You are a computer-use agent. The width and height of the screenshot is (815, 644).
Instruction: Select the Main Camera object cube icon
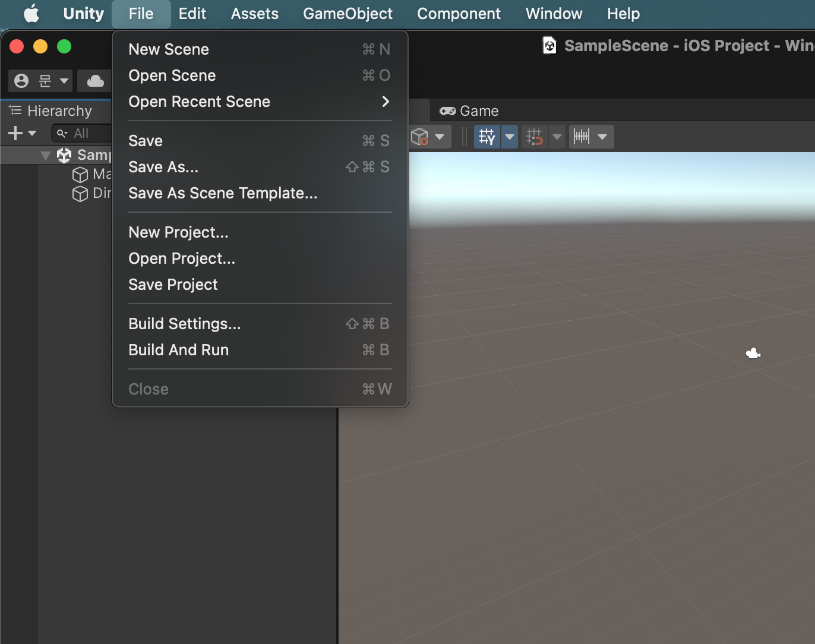point(80,175)
